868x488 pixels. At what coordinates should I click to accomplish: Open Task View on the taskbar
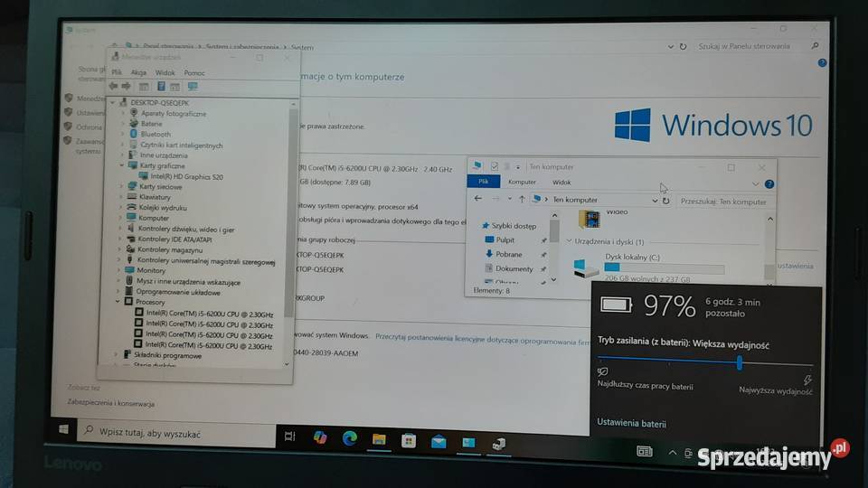289,436
